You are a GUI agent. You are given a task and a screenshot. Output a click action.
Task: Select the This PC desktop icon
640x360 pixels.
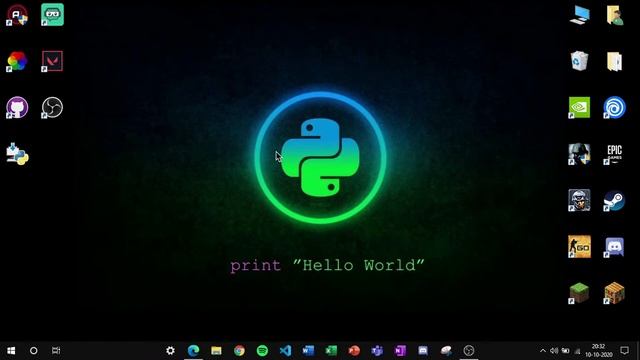580,15
